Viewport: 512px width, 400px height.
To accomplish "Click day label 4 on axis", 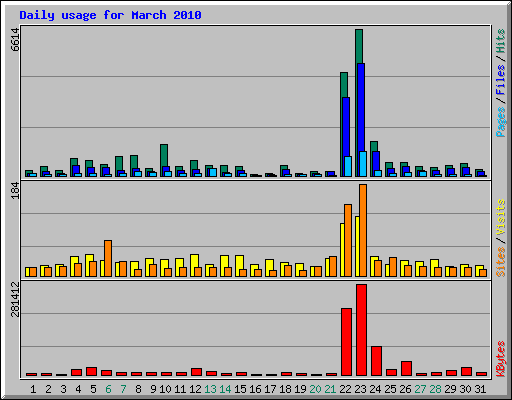I will tap(78, 389).
